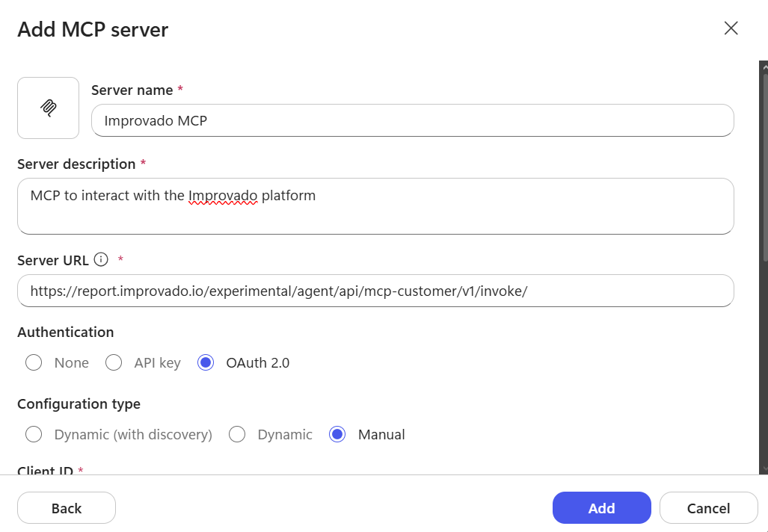
Task: Choose Manual configuration type
Action: pyautogui.click(x=337, y=434)
